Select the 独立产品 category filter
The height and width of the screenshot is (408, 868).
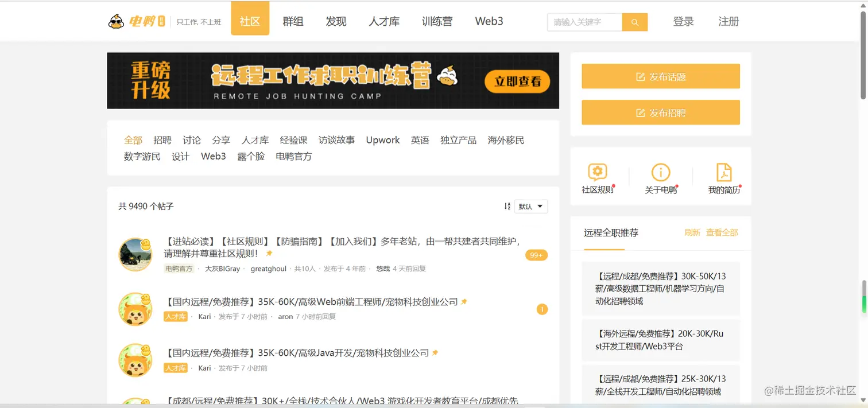pyautogui.click(x=458, y=140)
